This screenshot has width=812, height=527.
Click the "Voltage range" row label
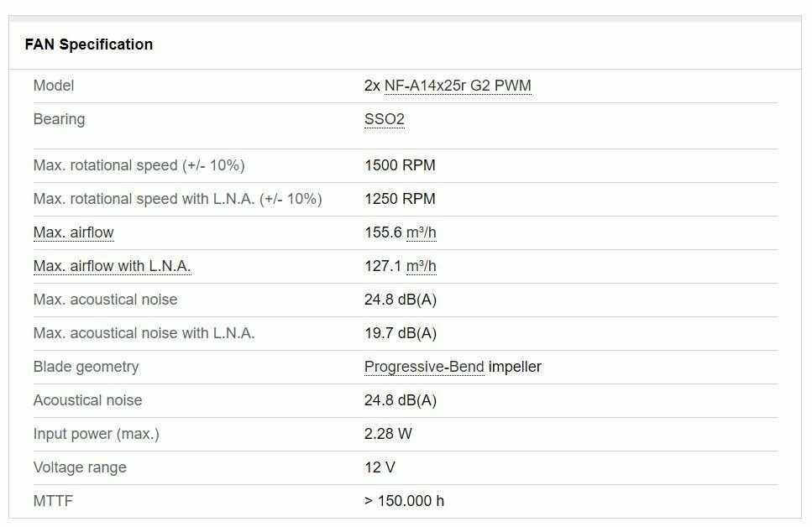click(x=80, y=467)
